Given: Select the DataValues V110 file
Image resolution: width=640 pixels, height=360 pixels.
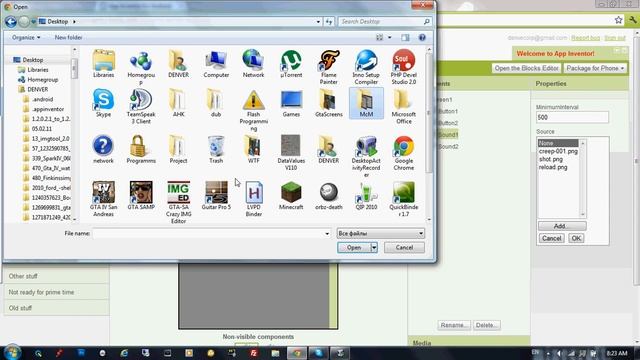Looking at the screenshot, I should coord(291,153).
